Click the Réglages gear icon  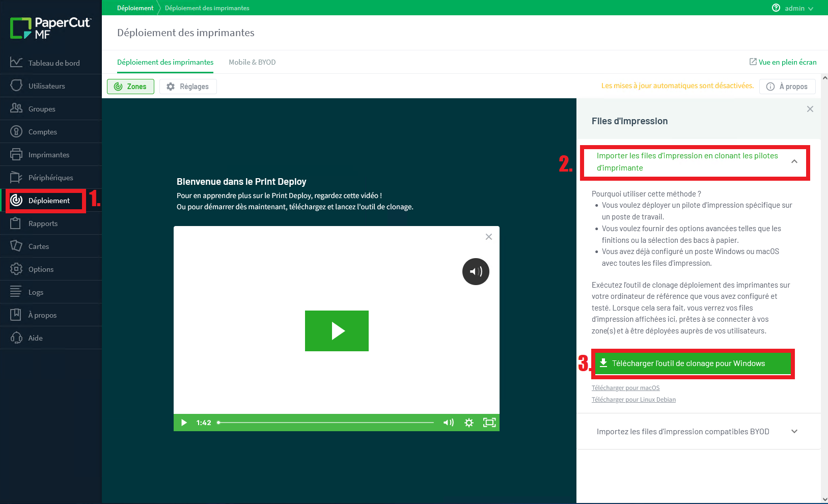coord(170,87)
